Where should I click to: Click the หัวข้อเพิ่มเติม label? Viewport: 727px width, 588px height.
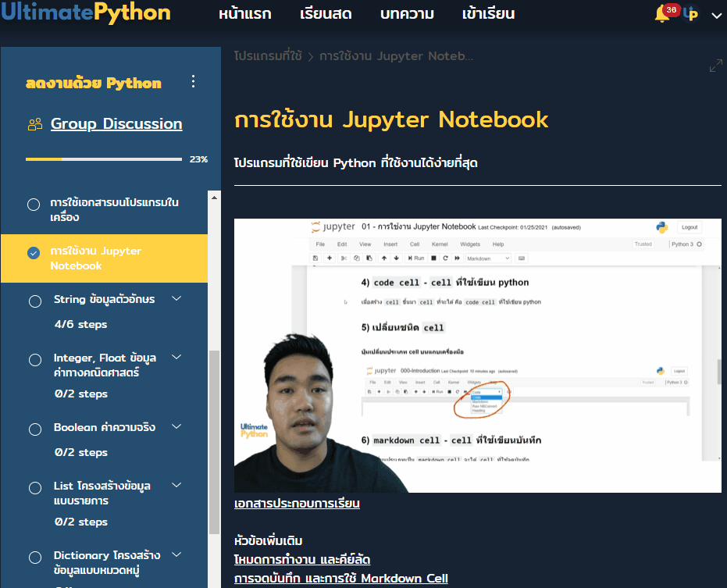point(268,540)
